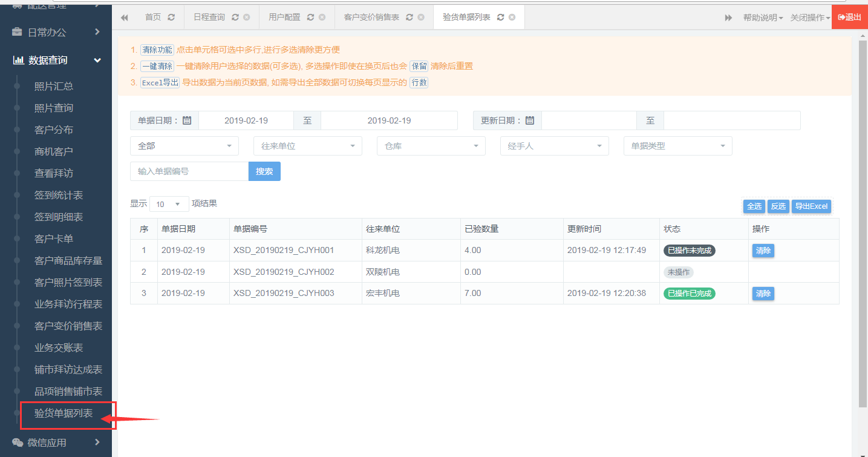Image resolution: width=868 pixels, height=457 pixels.
Task: Refresh the 首页 tab
Action: (171, 18)
